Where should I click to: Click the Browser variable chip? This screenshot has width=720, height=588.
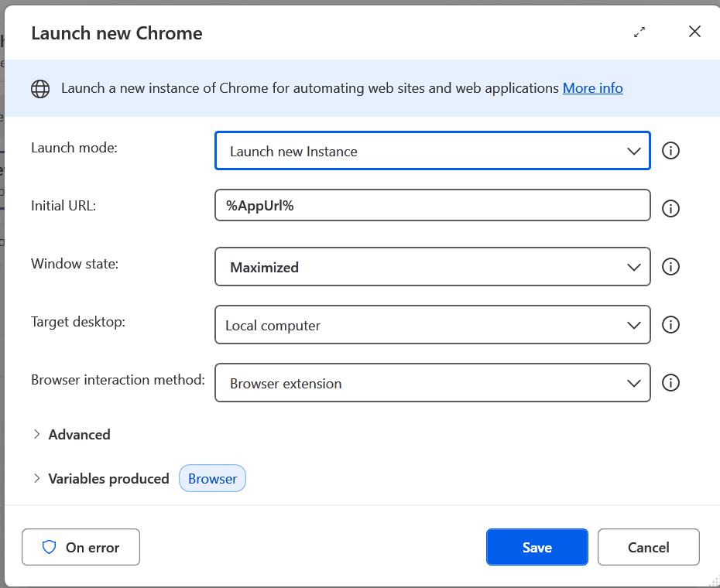click(x=213, y=479)
